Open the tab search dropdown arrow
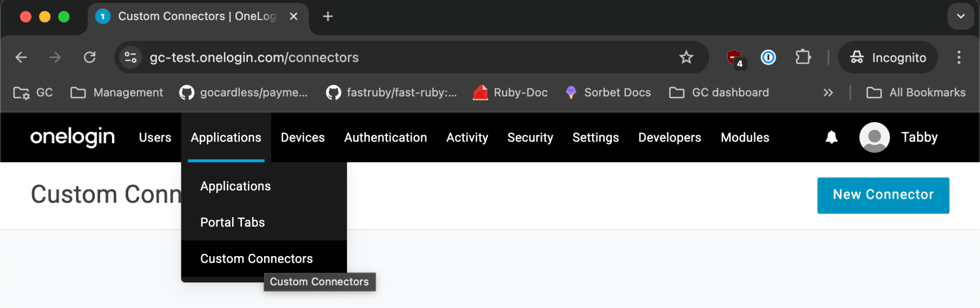The image size is (980, 308). click(960, 16)
